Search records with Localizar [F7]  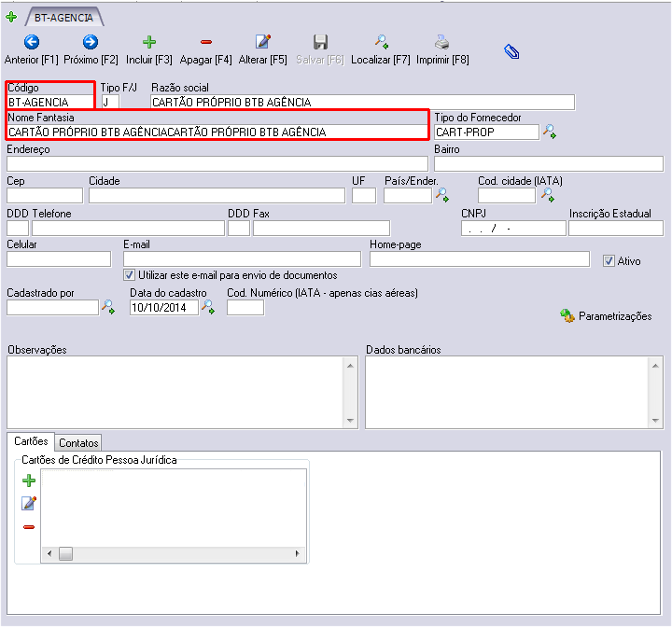pyautogui.click(x=381, y=49)
